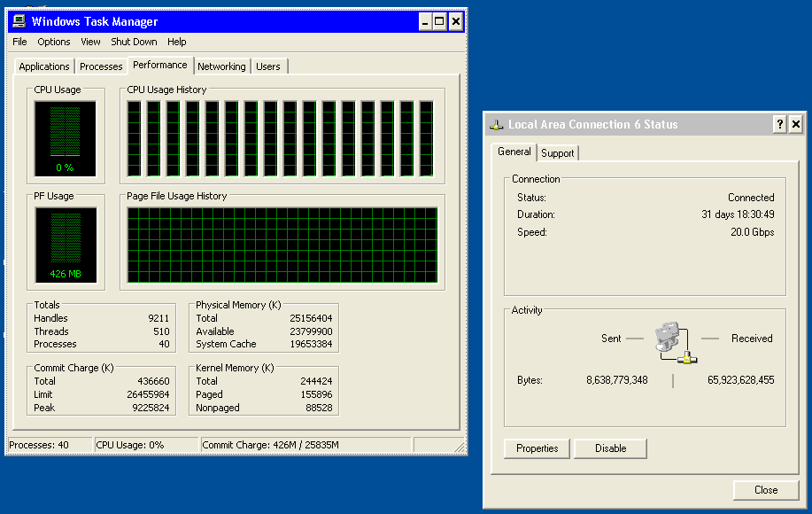Open the Shut Down menu
The height and width of the screenshot is (514, 812).
[x=134, y=42]
